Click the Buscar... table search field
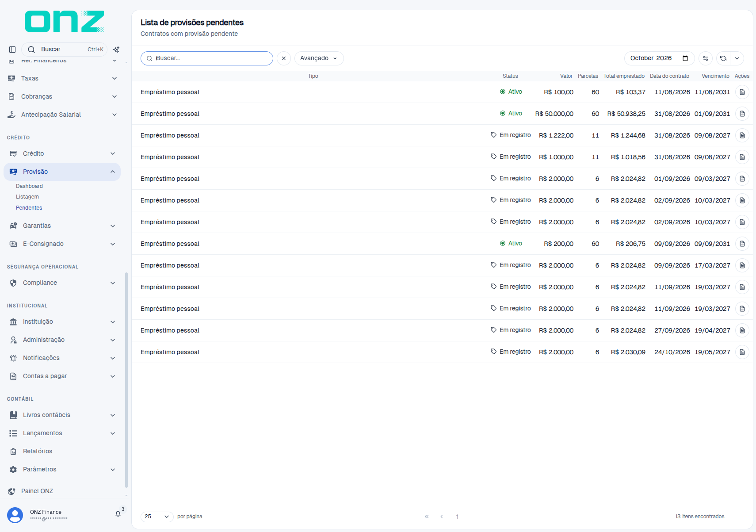The height and width of the screenshot is (532, 756). point(207,58)
